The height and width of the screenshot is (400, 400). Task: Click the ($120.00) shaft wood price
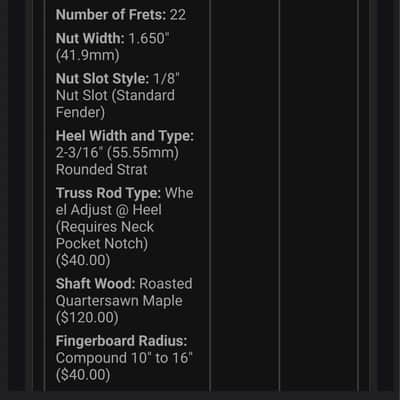[x=87, y=318]
